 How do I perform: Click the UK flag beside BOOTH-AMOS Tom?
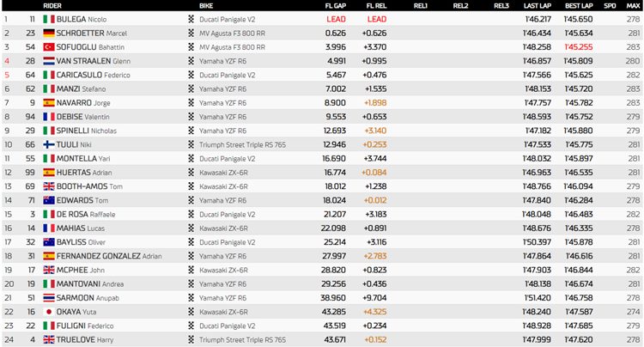[49, 186]
